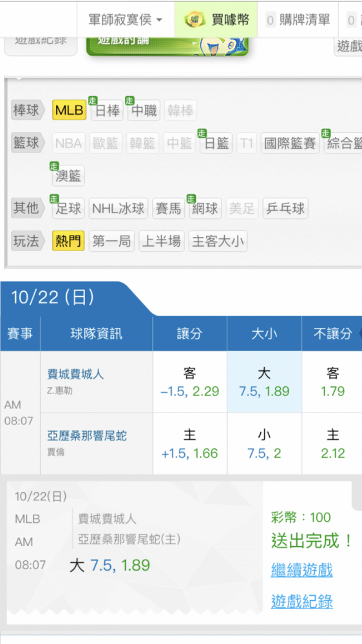362x644 pixels.
Task: Click the 讓分 column header
Action: [x=189, y=334]
